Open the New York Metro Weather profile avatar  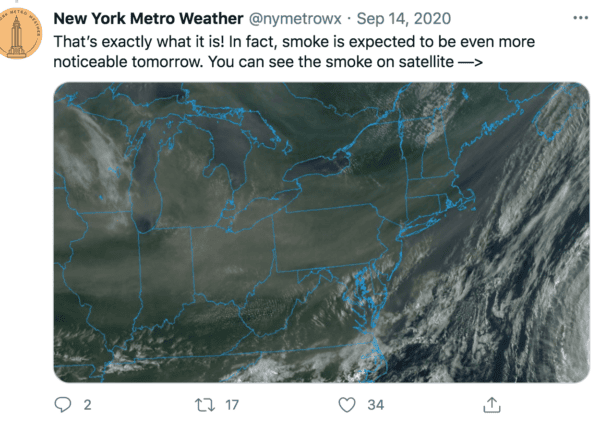coord(19,34)
